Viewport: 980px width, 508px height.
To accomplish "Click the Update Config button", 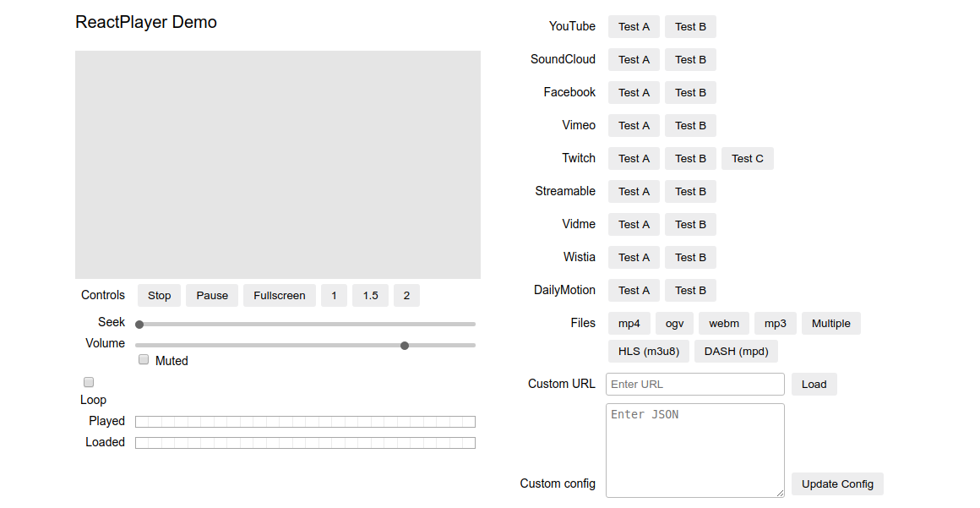I will click(x=837, y=483).
